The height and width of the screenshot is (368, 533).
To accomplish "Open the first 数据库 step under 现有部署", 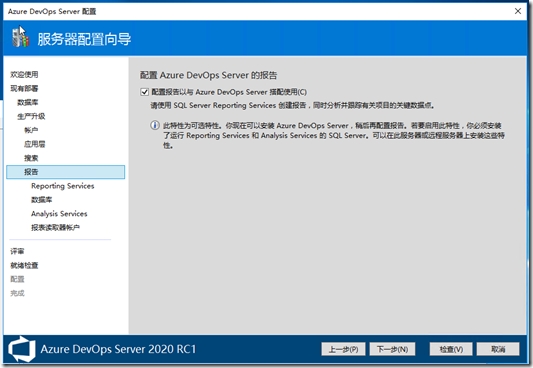I will (x=28, y=102).
